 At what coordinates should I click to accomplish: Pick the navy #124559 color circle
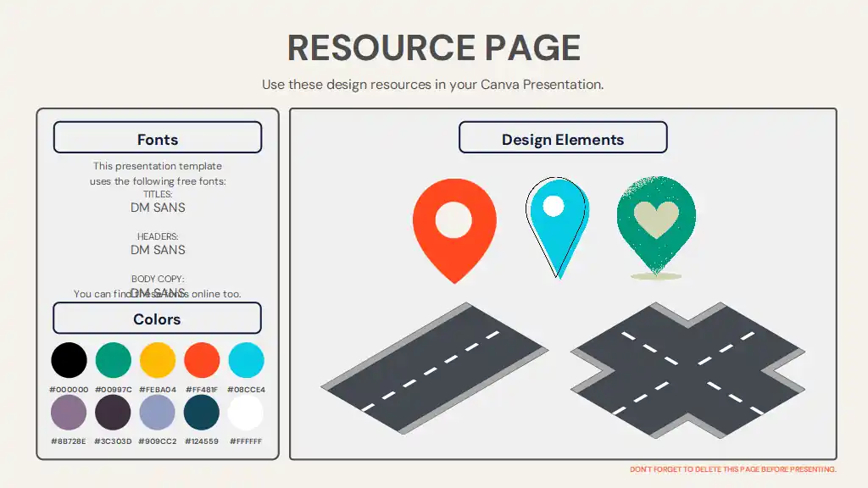202,413
